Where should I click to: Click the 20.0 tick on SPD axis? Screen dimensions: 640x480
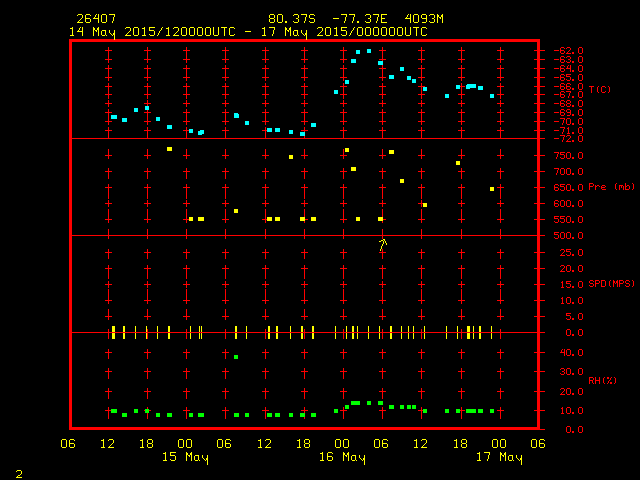coord(571,269)
